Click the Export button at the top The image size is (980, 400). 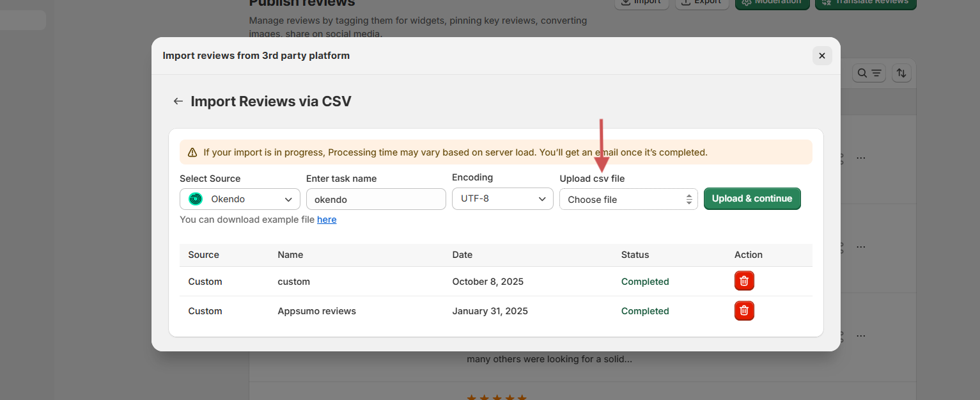701,3
